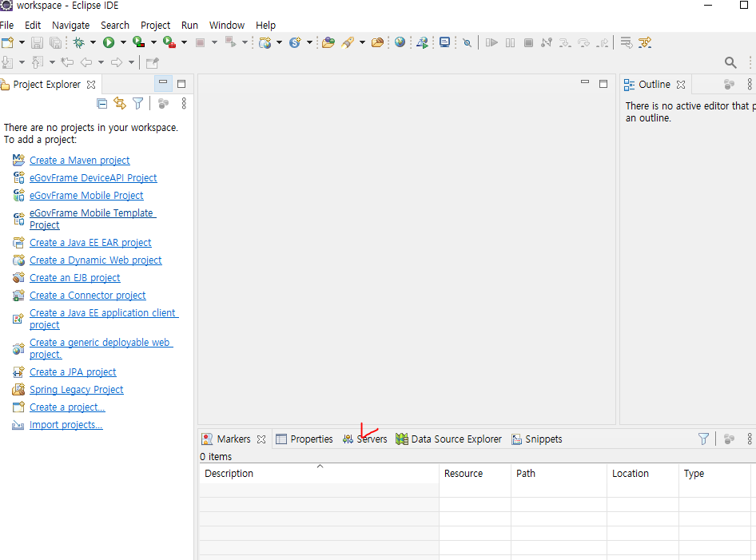Click the Step Return icon
This screenshot has width=756, height=560.
click(x=603, y=42)
